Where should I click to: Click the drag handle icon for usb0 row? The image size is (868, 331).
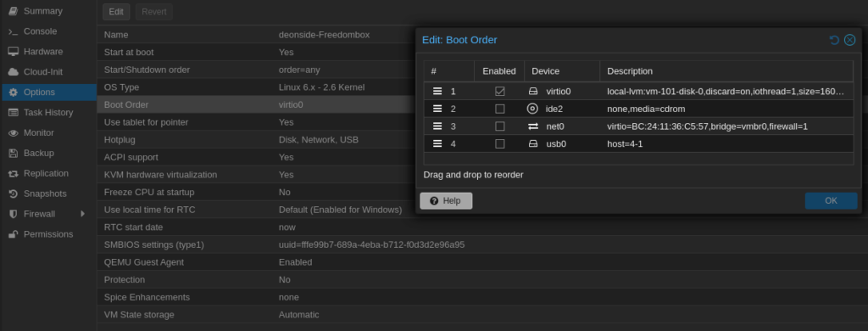point(437,143)
